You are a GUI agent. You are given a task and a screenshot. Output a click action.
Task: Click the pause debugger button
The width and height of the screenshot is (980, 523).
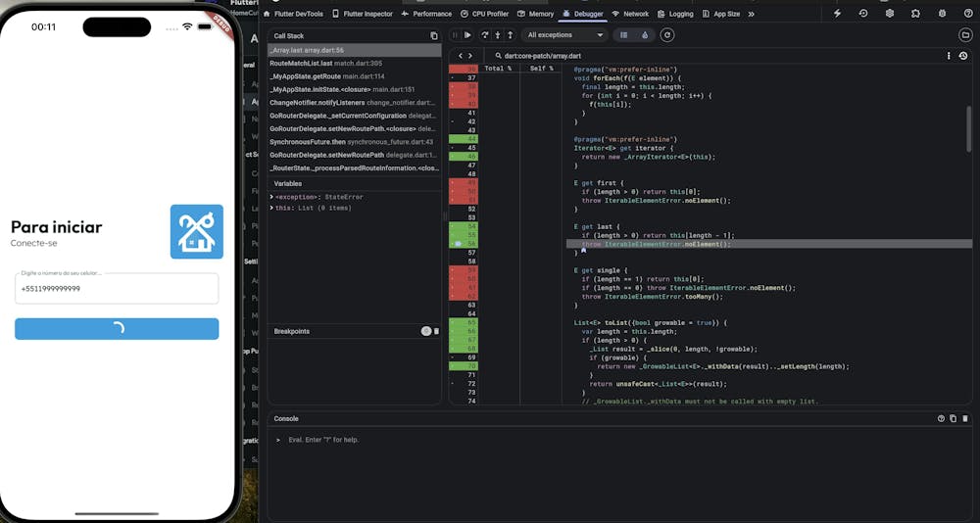tap(455, 35)
